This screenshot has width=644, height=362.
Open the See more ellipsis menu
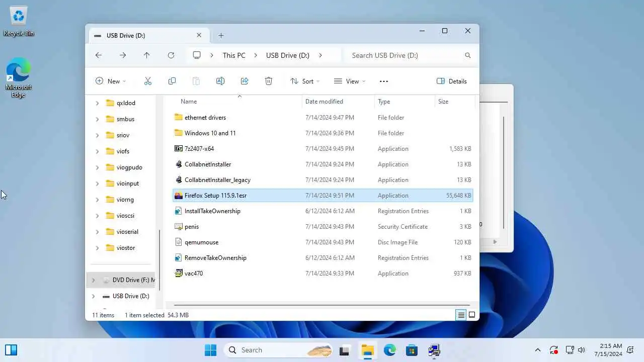click(x=384, y=81)
